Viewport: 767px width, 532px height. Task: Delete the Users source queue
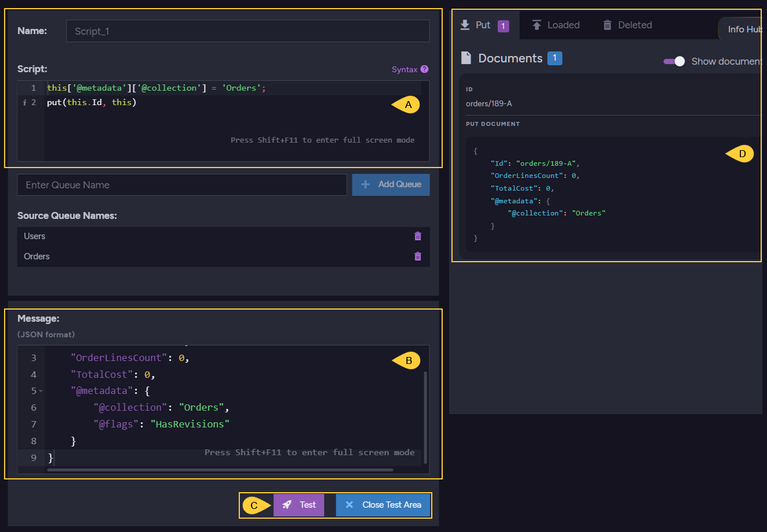[x=418, y=236]
